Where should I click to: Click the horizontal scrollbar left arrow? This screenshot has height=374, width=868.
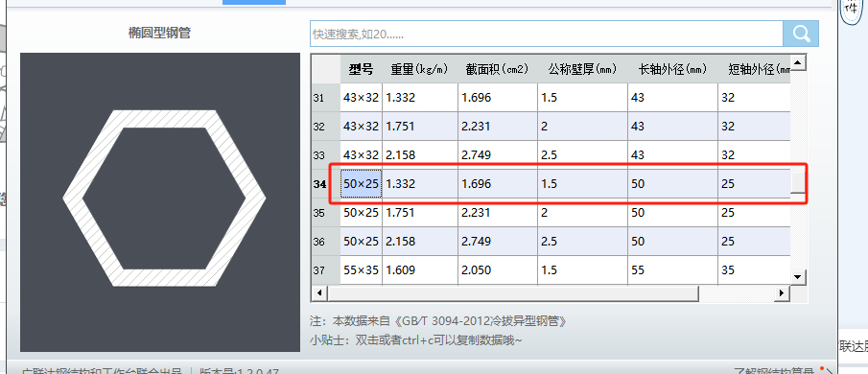pos(318,292)
